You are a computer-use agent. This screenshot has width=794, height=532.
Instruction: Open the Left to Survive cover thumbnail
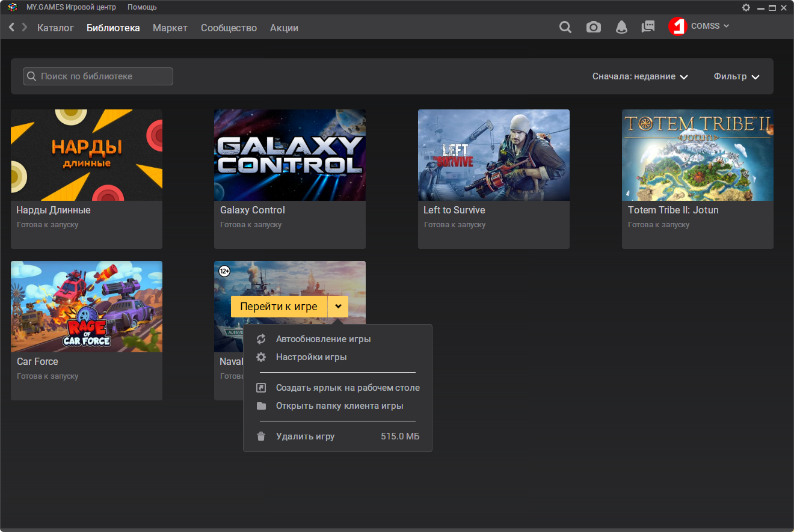pos(494,155)
